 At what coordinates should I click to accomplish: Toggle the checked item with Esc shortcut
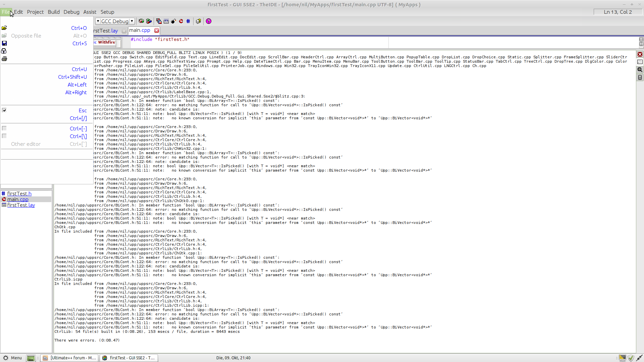(x=4, y=110)
